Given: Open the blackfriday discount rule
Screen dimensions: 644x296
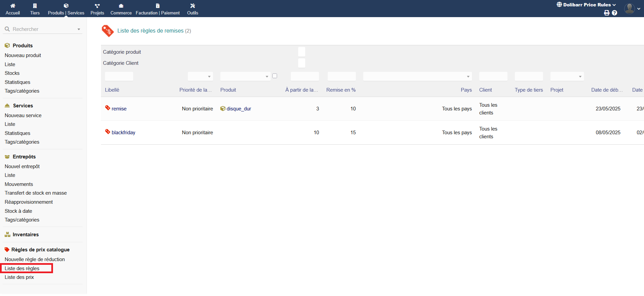Looking at the screenshot, I should [x=123, y=133].
